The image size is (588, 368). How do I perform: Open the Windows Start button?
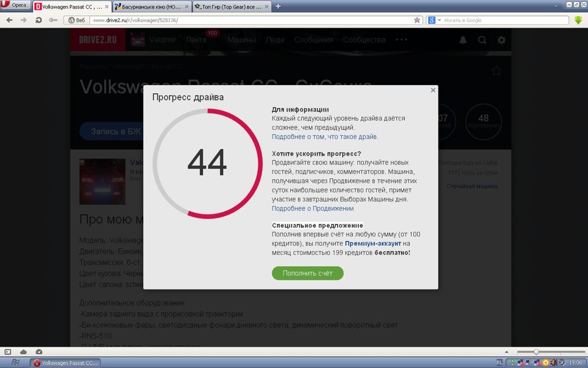tap(15, 362)
